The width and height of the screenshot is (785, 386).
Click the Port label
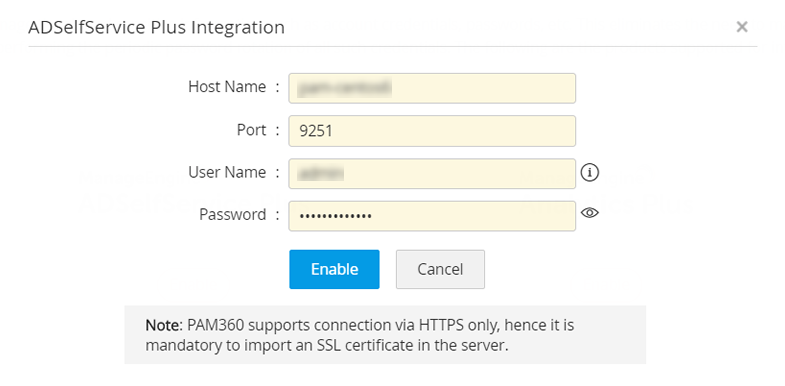[x=251, y=130]
